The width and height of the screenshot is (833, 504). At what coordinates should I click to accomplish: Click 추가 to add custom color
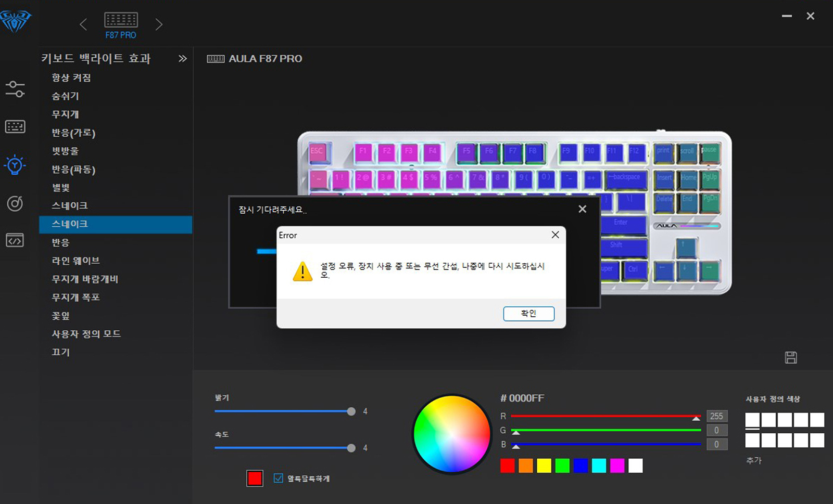click(x=754, y=460)
